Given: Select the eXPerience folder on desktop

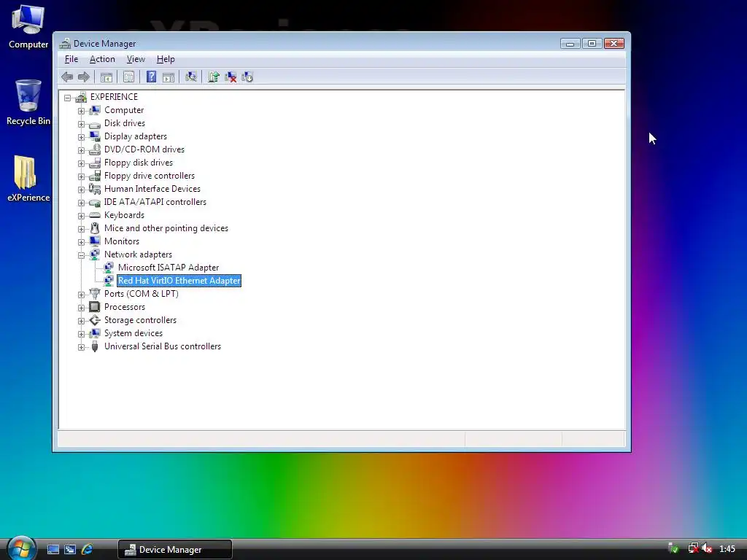Looking at the screenshot, I should (28, 179).
